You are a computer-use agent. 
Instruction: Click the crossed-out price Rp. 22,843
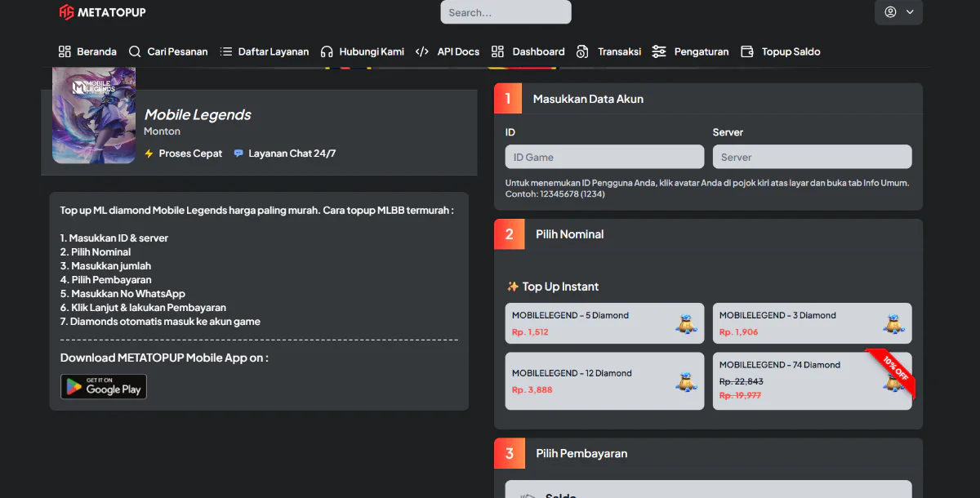tap(742, 381)
